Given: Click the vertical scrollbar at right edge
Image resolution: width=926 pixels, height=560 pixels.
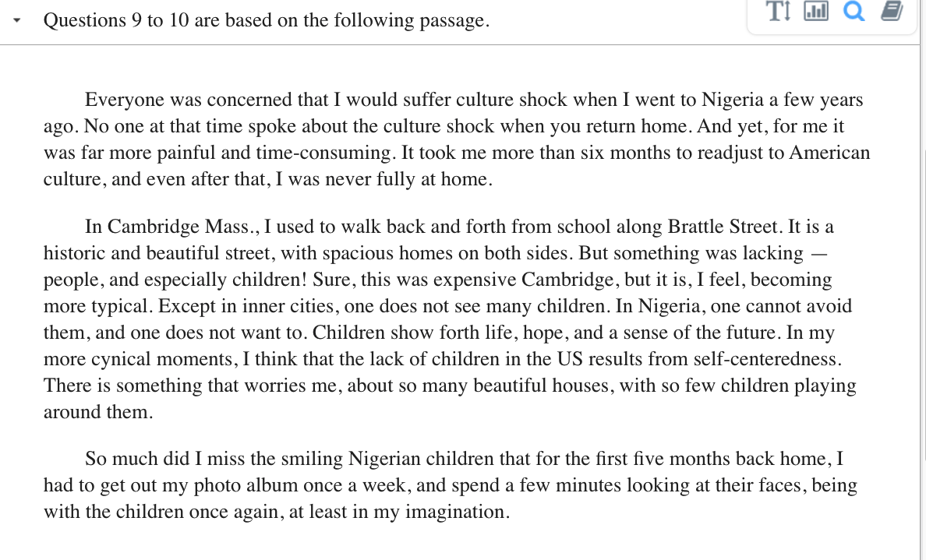Looking at the screenshot, I should point(923,312).
